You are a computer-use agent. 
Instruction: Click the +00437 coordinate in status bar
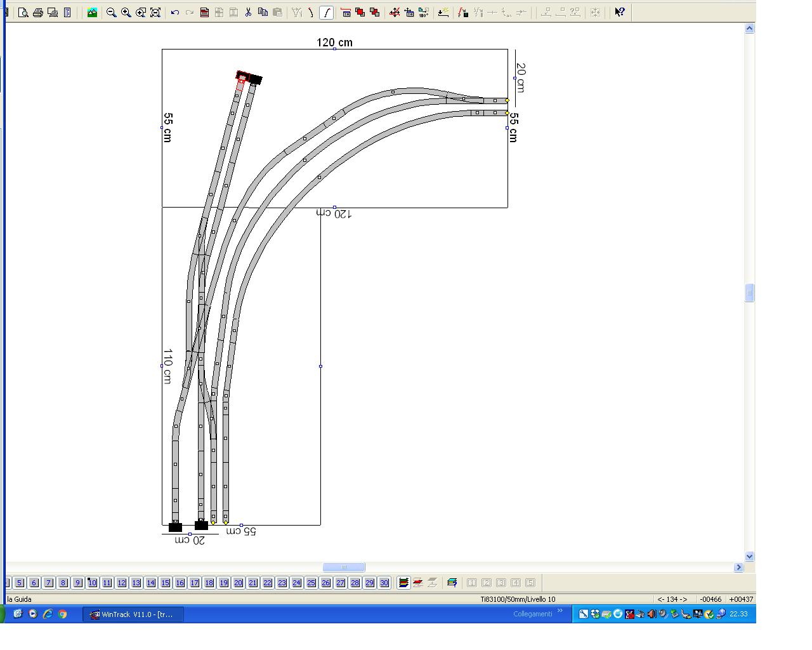pos(741,599)
